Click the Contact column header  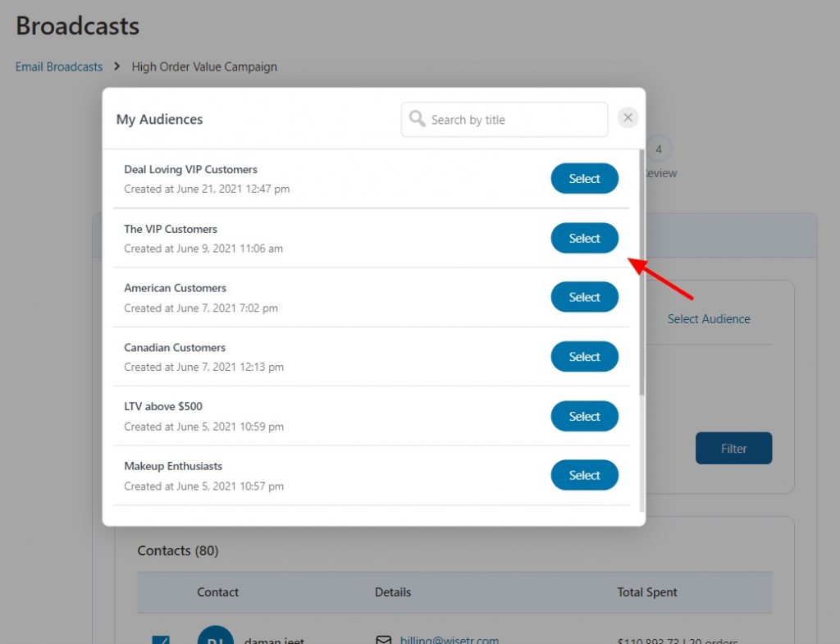(x=217, y=592)
